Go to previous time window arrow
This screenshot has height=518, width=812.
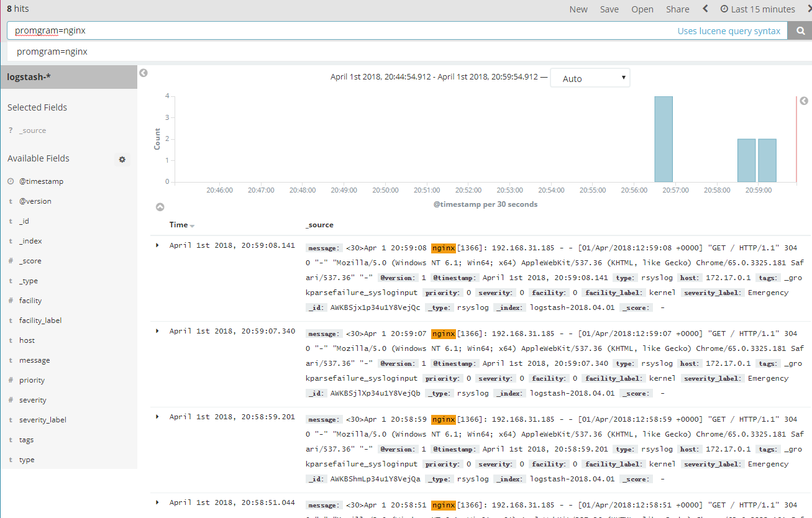pyautogui.click(x=705, y=9)
